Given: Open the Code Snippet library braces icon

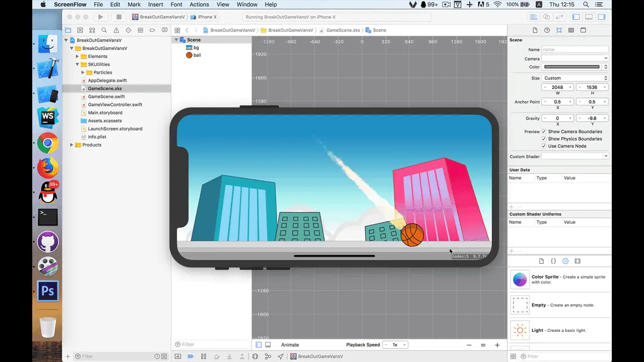Looking at the screenshot, I should 553,261.
